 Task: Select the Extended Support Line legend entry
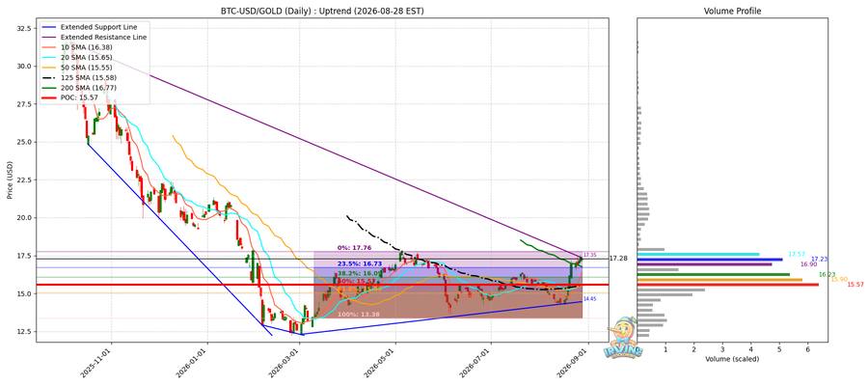(89, 27)
